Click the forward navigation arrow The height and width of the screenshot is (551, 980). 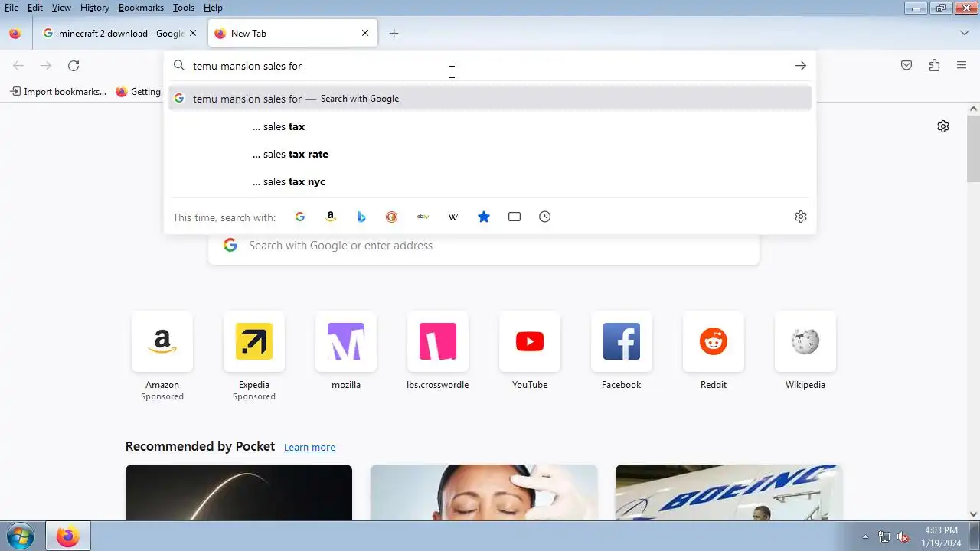pos(46,66)
